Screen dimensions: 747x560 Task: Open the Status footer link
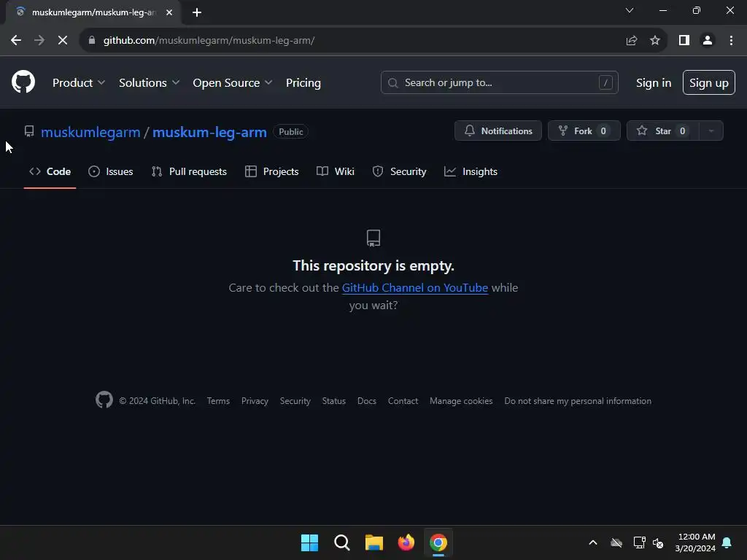334,401
